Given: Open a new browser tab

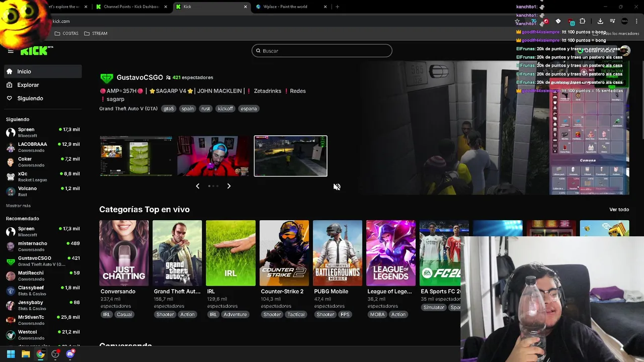Looking at the screenshot, I should click(x=337, y=7).
